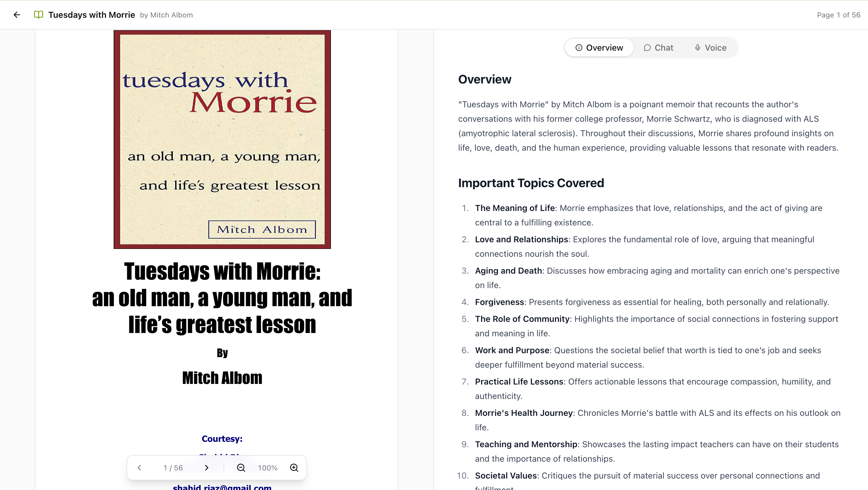Click the 100% zoom level display
The width and height of the screenshot is (868, 490).
tap(268, 468)
